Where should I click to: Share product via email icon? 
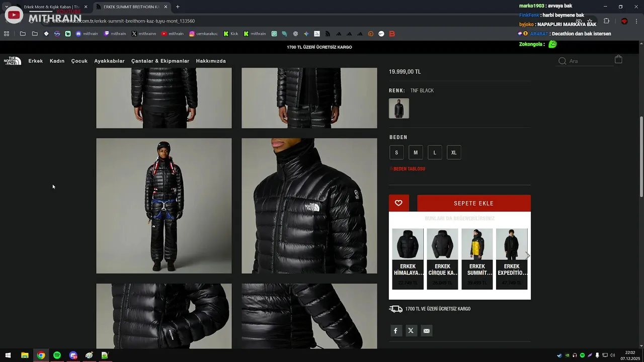tap(427, 330)
